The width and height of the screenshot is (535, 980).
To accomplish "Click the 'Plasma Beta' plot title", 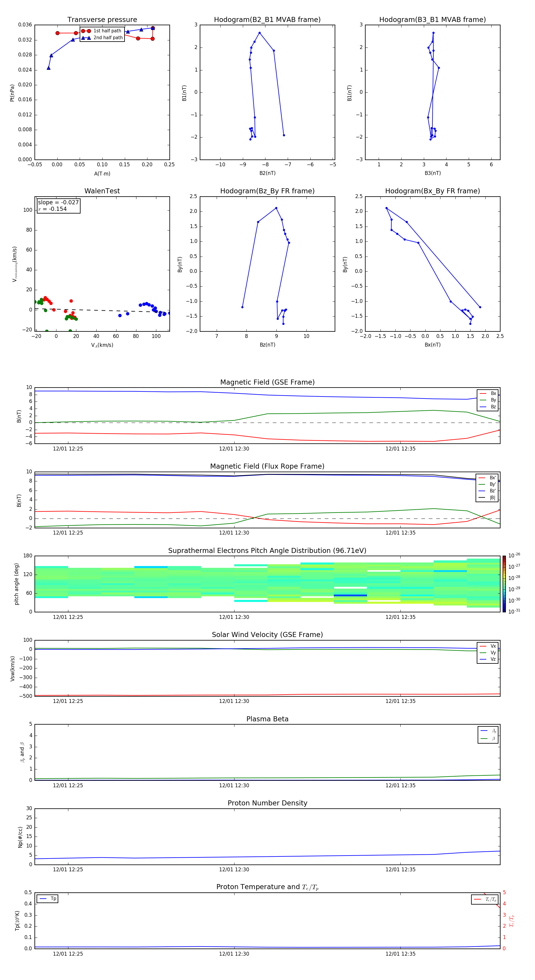I will 267,719.
